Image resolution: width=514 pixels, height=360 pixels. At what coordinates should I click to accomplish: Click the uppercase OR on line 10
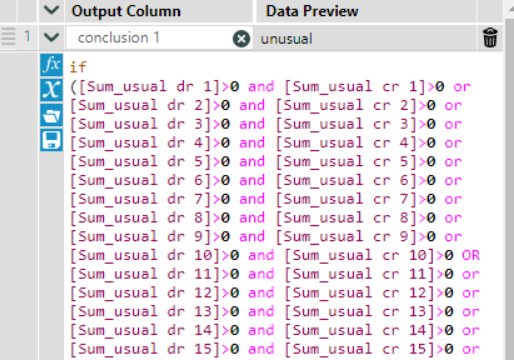point(471,255)
